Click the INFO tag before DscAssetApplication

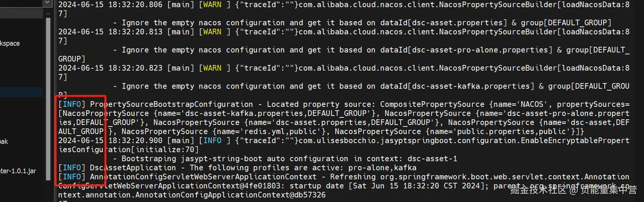pos(72,168)
